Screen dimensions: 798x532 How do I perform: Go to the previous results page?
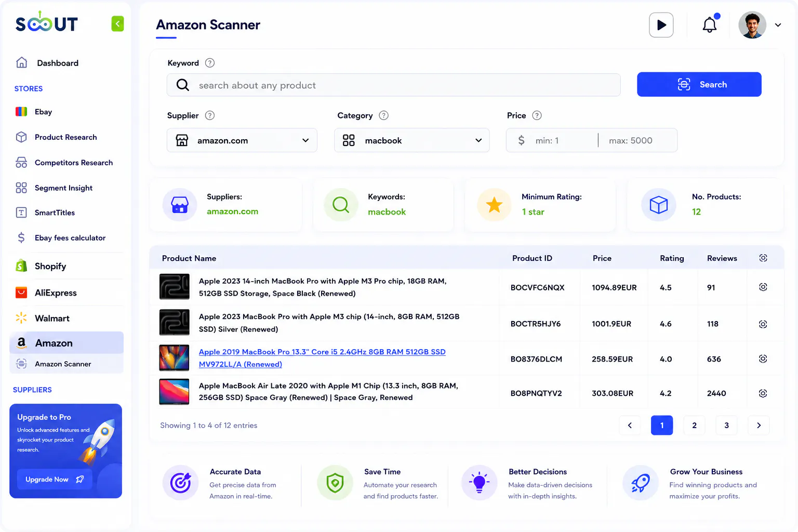pyautogui.click(x=630, y=425)
